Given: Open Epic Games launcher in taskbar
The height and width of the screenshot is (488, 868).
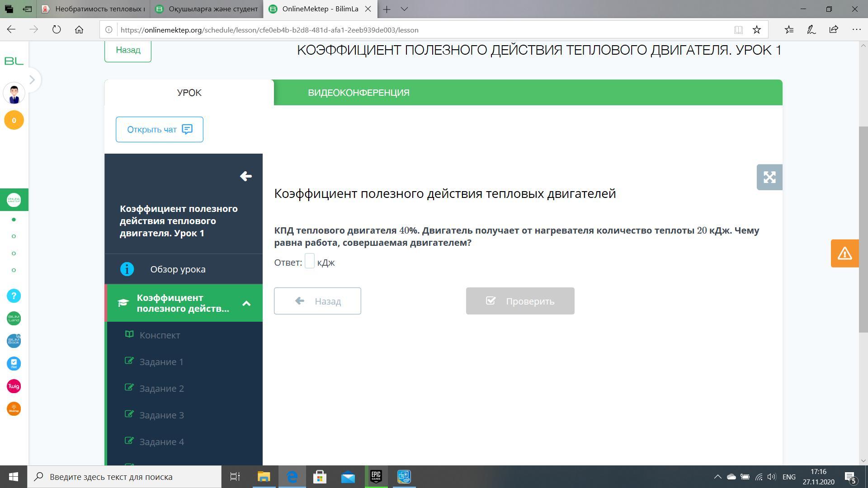Looking at the screenshot, I should pos(376,477).
